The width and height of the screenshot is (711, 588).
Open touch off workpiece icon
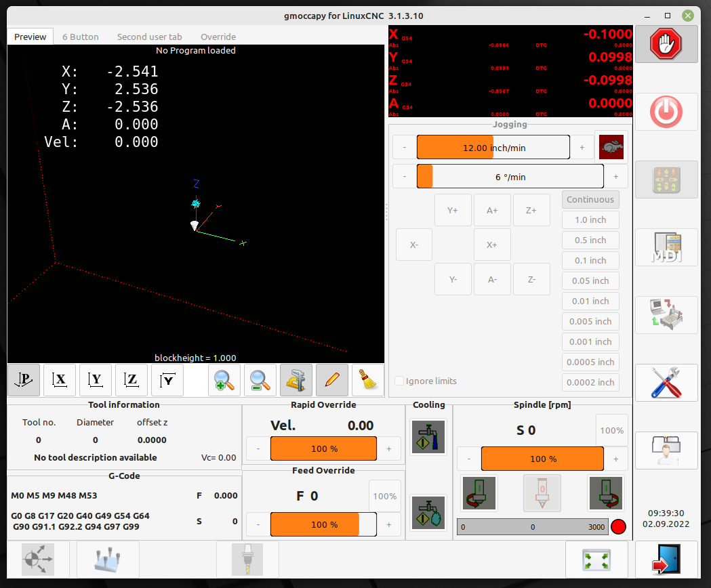point(108,560)
